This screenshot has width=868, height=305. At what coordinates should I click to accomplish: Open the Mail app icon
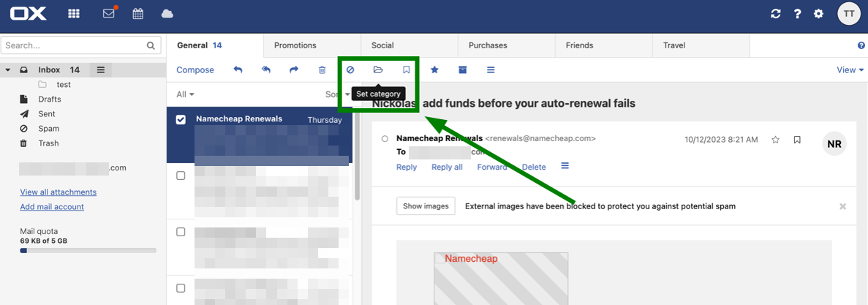[x=110, y=13]
